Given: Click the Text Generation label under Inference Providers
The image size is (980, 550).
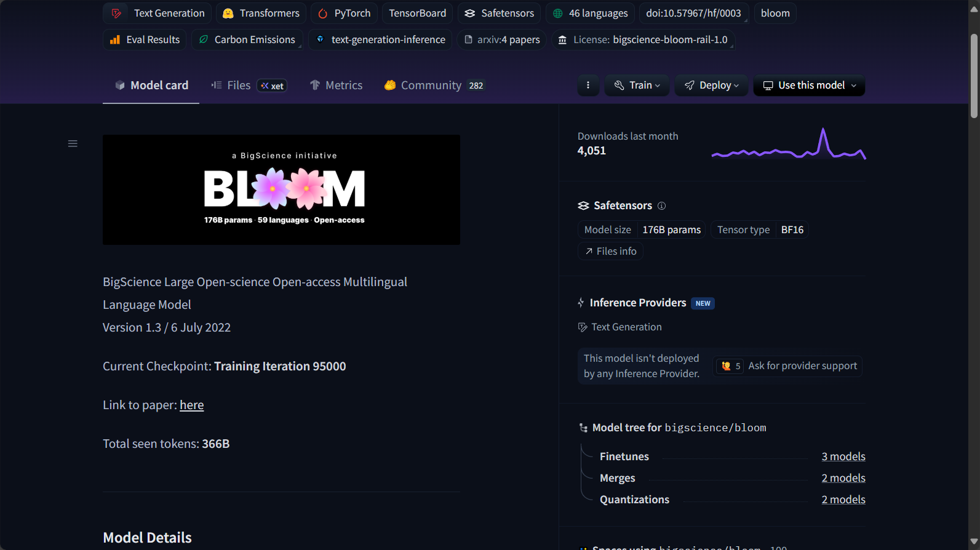Looking at the screenshot, I should [x=626, y=327].
